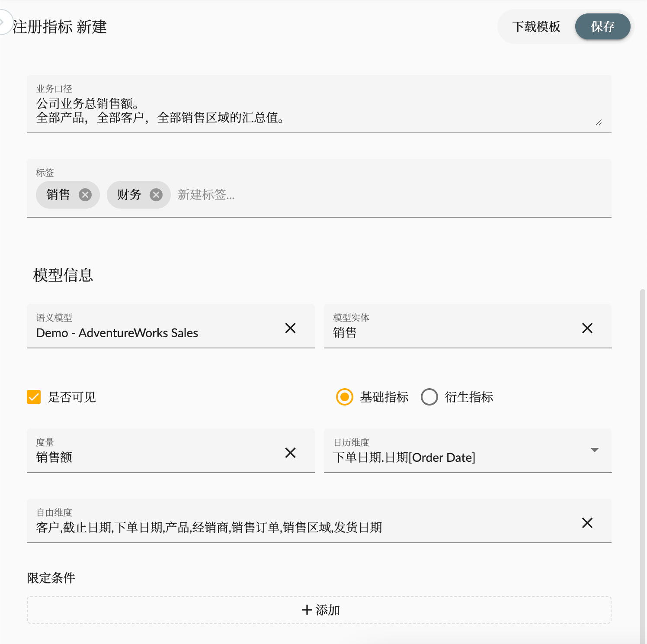The height and width of the screenshot is (644, 647).
Task: Uncheck the 是否可见 checkbox
Action: click(33, 397)
